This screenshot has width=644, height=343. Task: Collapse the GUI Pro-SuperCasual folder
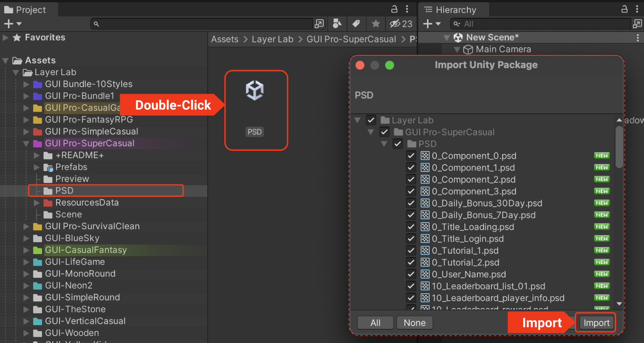coord(26,144)
